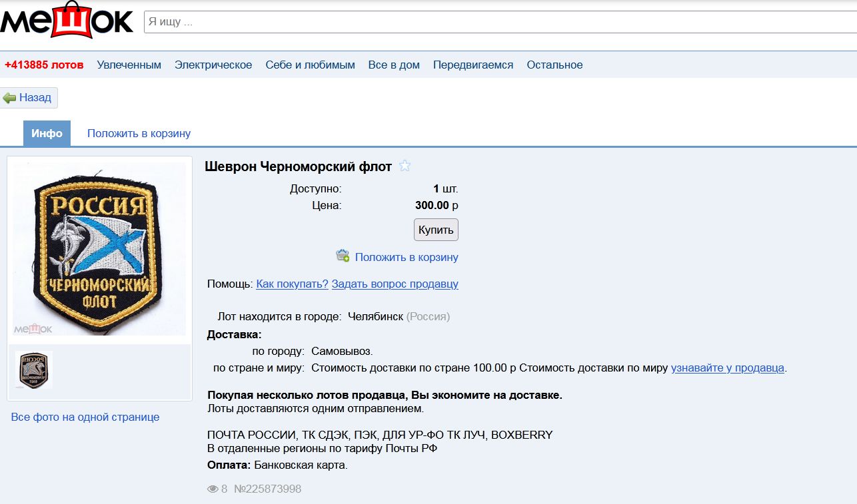Open the small patch back-side thumbnail
857x504 pixels.
tap(34, 370)
